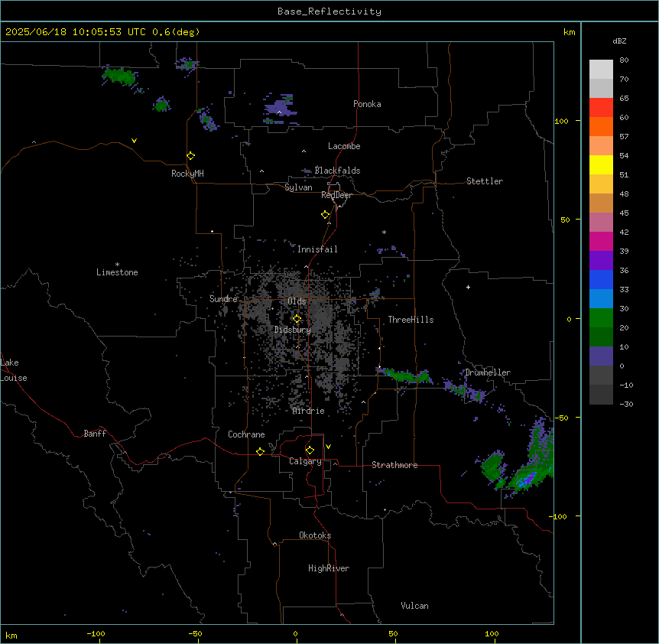The width and height of the screenshot is (659, 644).
Task: Click the bright green 20-30 dBZ swatch
Action: [x=601, y=318]
